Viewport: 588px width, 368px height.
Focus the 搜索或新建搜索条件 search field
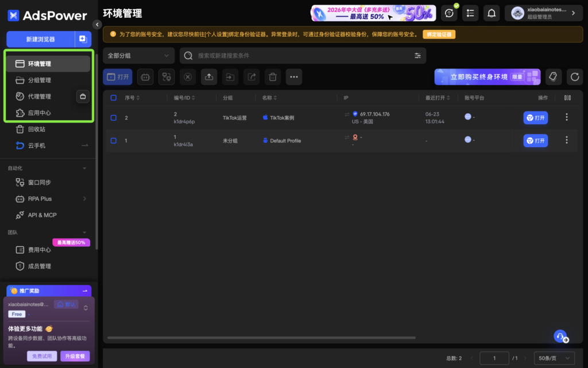click(303, 56)
